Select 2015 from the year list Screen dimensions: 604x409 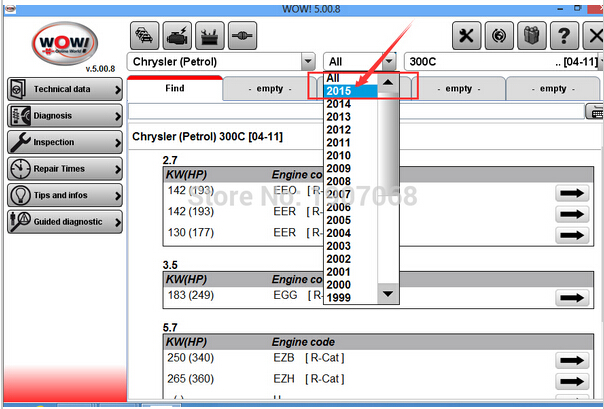[x=350, y=91]
